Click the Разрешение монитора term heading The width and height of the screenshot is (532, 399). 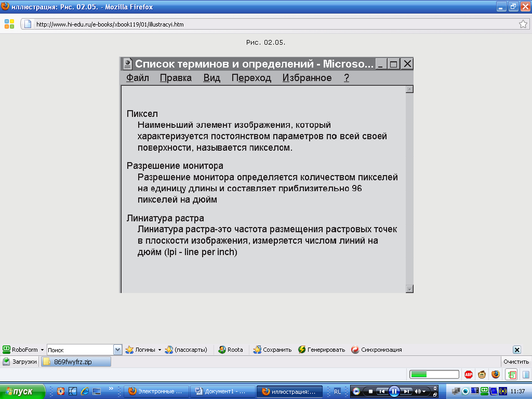[x=175, y=166]
